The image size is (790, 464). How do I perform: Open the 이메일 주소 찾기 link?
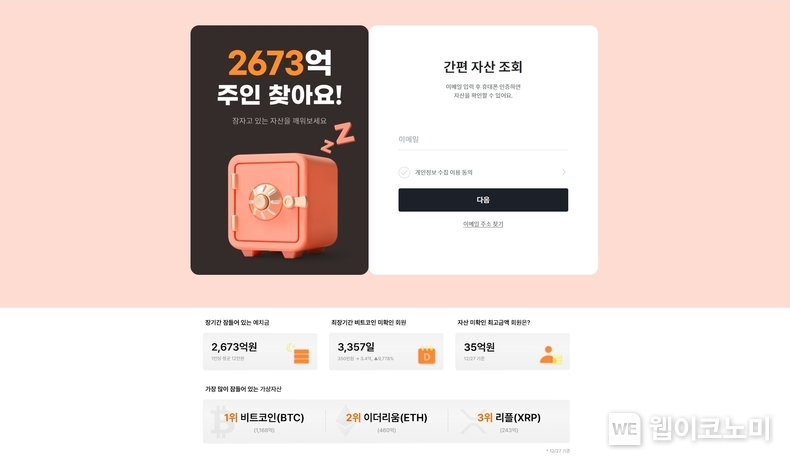pyautogui.click(x=483, y=224)
